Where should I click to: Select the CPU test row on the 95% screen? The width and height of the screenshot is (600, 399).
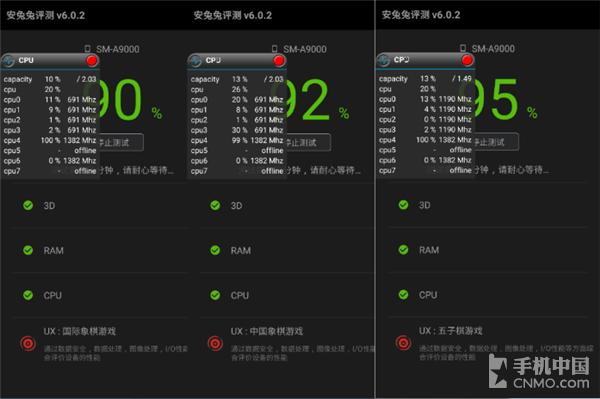coord(488,294)
